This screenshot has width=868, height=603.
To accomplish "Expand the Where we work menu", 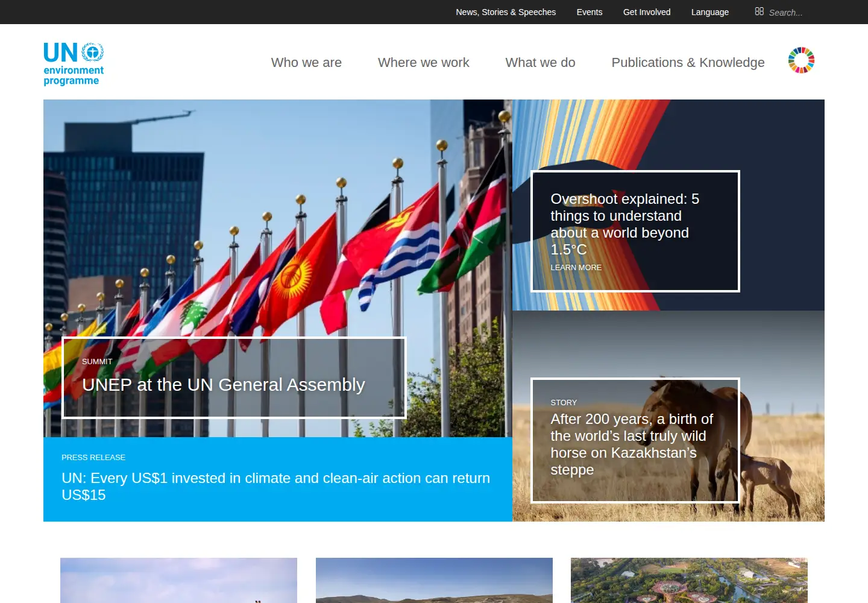I will point(424,63).
